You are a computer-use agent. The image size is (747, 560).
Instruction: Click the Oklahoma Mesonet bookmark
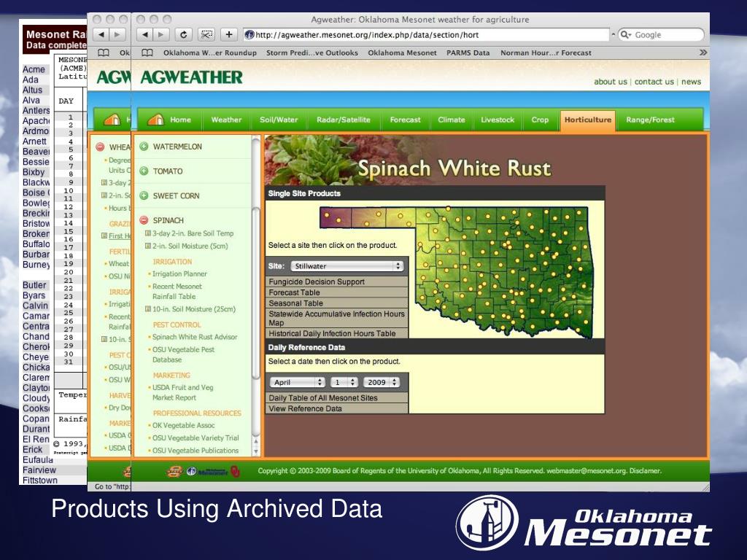pyautogui.click(x=402, y=52)
